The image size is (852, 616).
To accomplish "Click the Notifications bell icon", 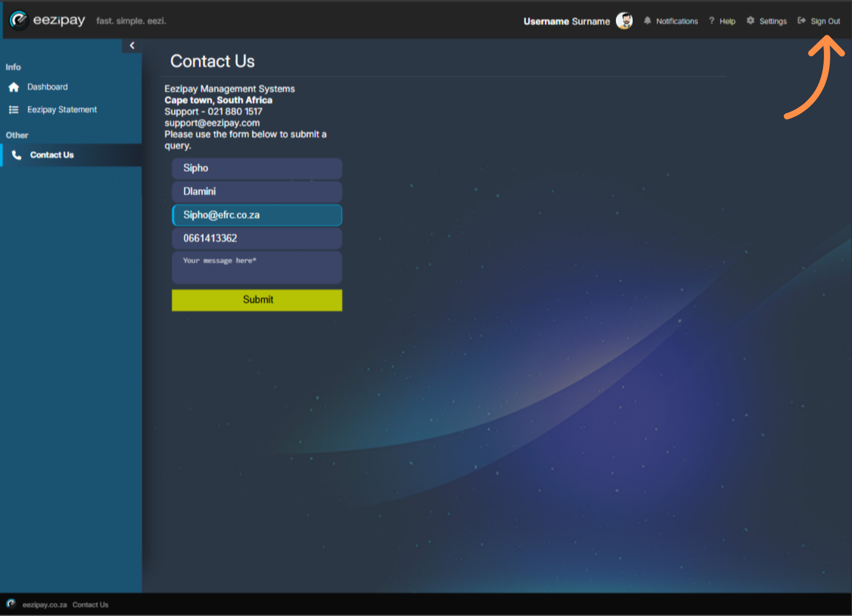I will 647,21.
